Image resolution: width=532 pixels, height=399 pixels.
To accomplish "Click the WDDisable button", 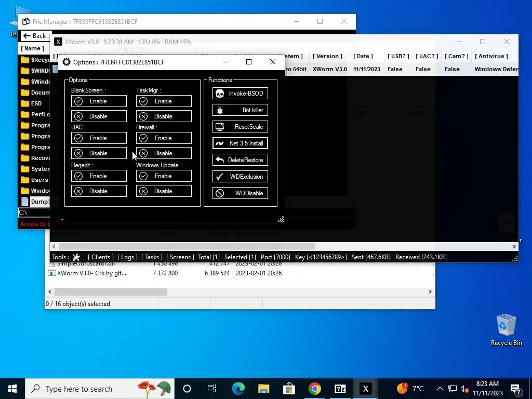I will [240, 193].
